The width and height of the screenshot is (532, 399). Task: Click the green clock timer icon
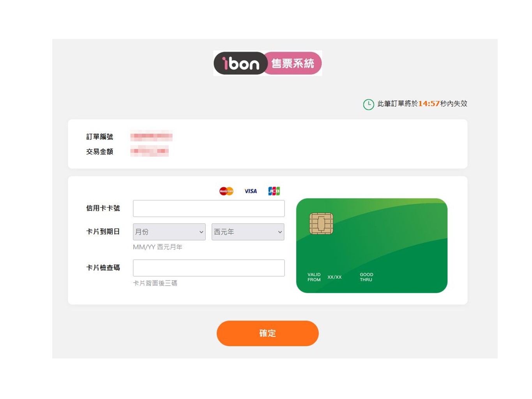368,104
